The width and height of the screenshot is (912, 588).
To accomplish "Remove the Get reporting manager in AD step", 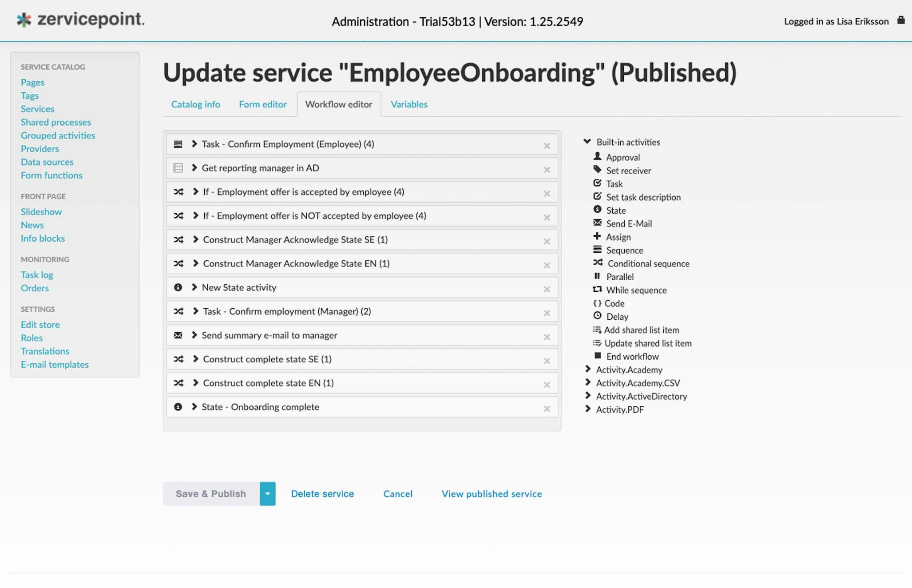I will pyautogui.click(x=547, y=170).
